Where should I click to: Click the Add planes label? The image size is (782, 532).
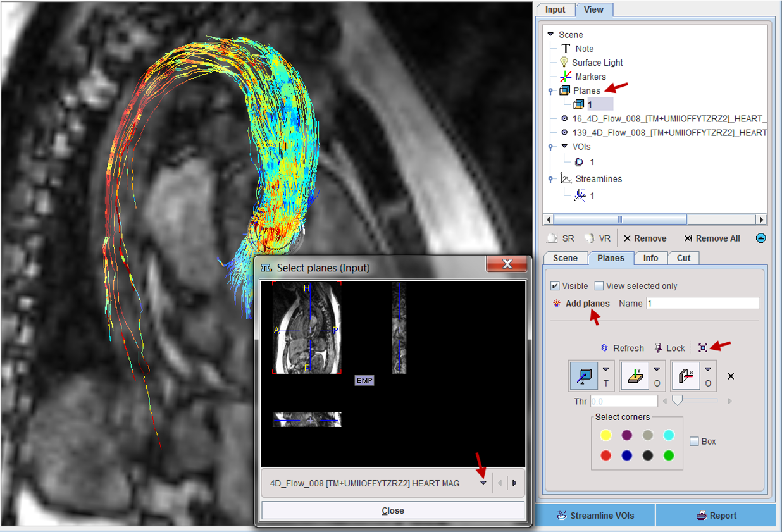(x=588, y=304)
